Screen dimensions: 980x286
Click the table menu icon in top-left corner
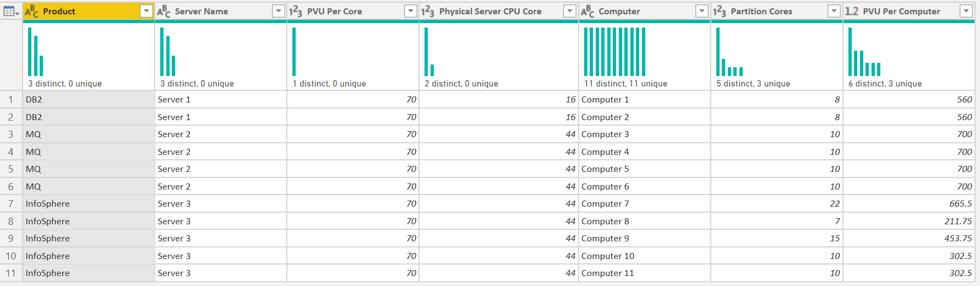pyautogui.click(x=11, y=12)
